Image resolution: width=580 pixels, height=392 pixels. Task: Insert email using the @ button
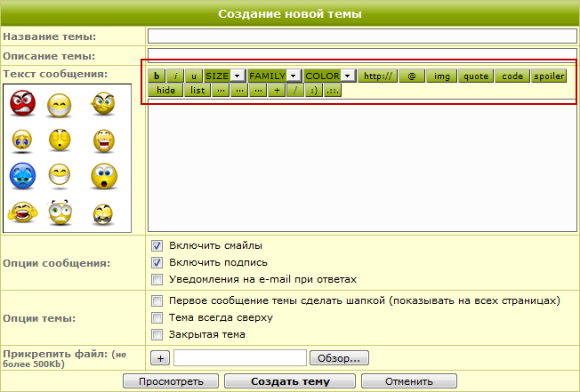pyautogui.click(x=410, y=76)
